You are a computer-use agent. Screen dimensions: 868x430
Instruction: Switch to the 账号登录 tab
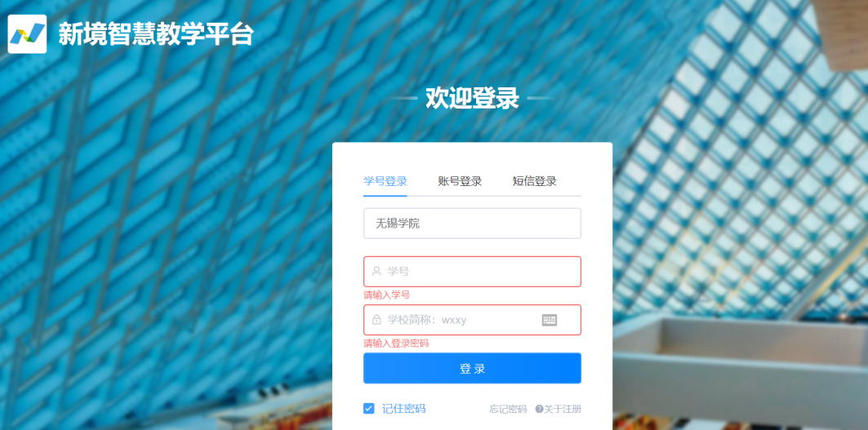pos(460,181)
